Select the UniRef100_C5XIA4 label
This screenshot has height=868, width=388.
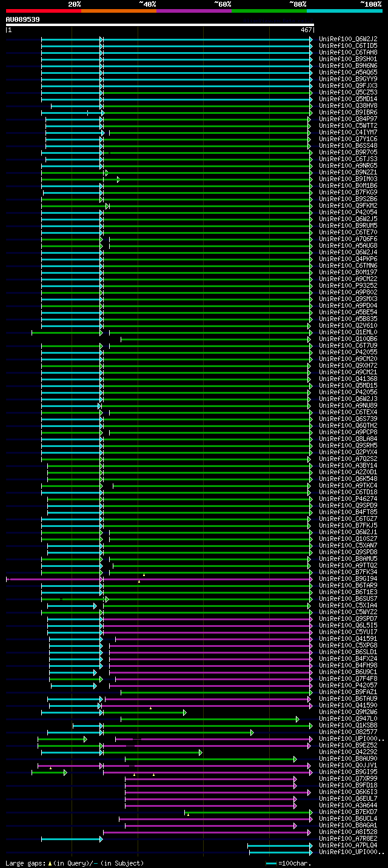[348, 605]
